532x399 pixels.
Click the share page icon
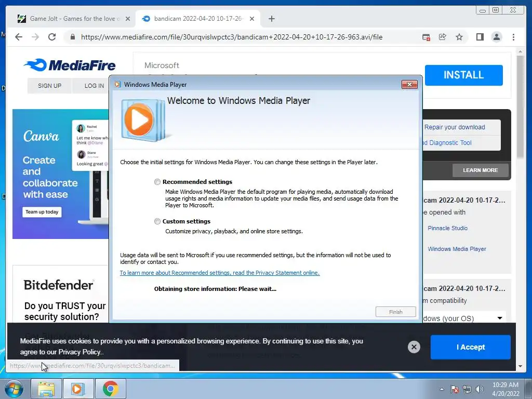[x=443, y=37]
